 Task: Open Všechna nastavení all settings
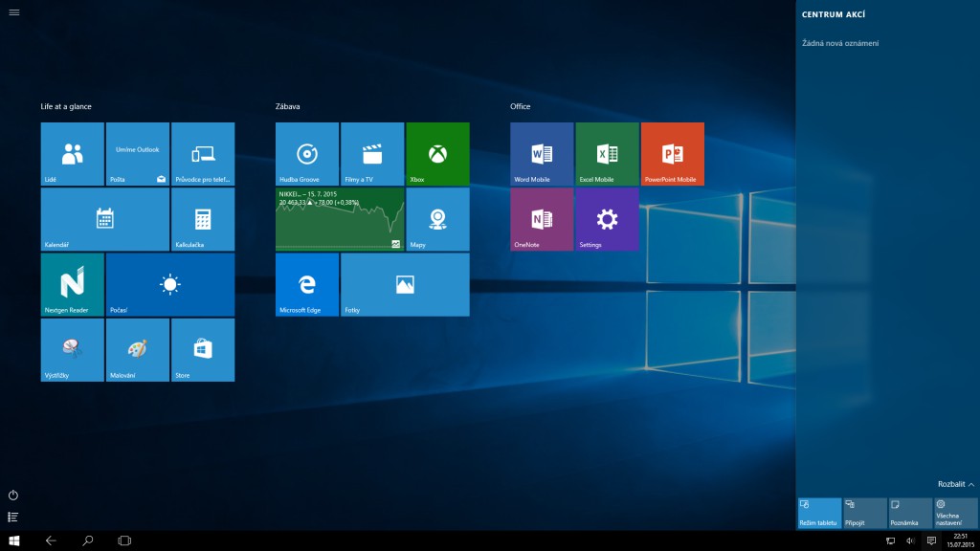pos(956,514)
